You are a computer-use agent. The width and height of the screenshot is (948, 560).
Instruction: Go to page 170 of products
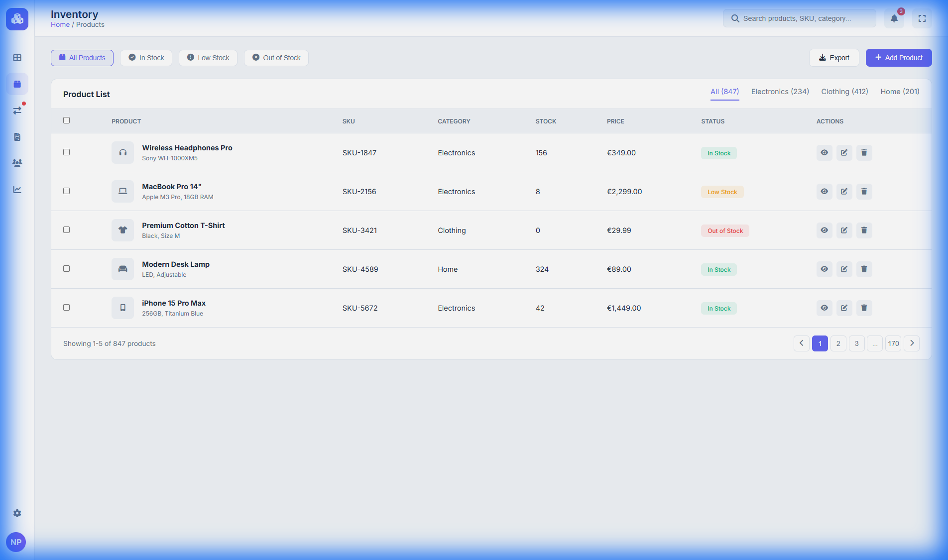pyautogui.click(x=893, y=343)
